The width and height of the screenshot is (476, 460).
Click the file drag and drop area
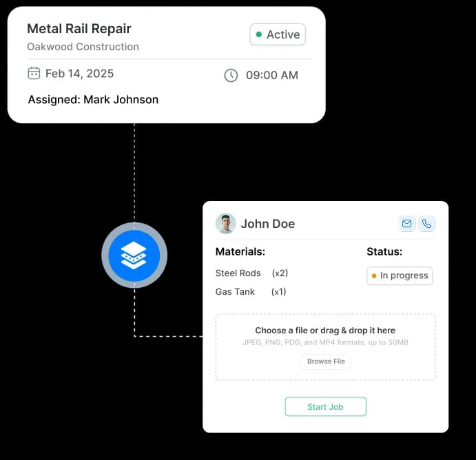point(325,347)
